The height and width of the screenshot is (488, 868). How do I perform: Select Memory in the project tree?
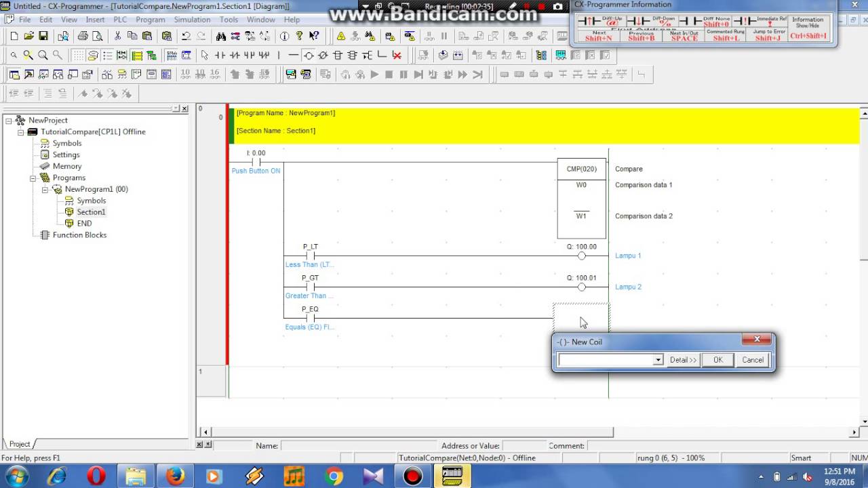67,166
